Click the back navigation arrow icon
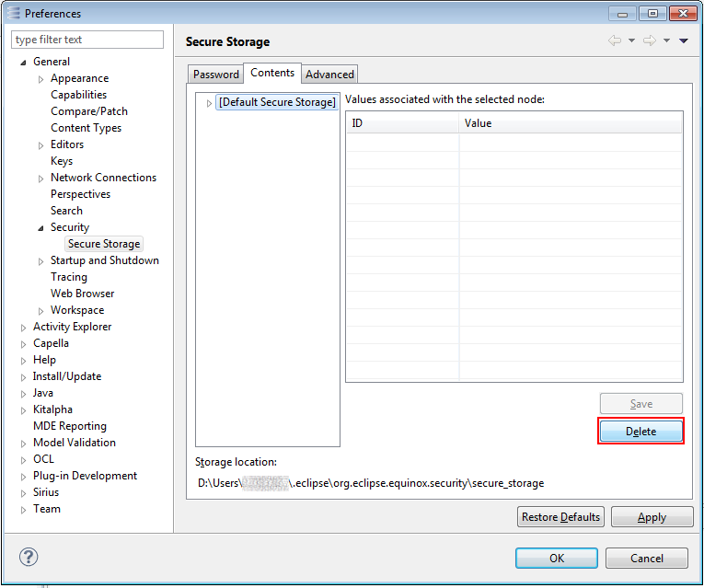The image size is (704, 588). pos(615,40)
